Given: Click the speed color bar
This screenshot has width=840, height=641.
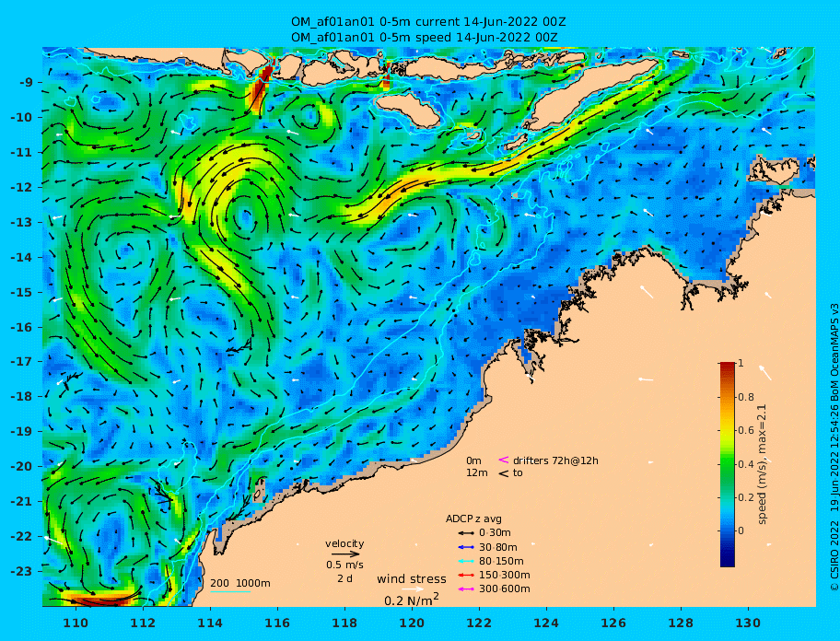Looking at the screenshot, I should point(728,464).
